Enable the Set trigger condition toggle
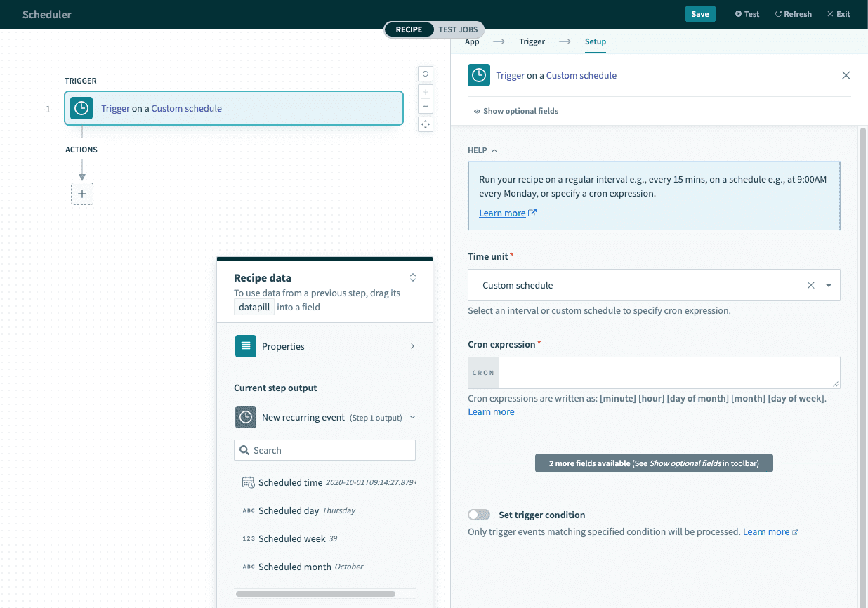This screenshot has width=868, height=608. click(x=479, y=514)
